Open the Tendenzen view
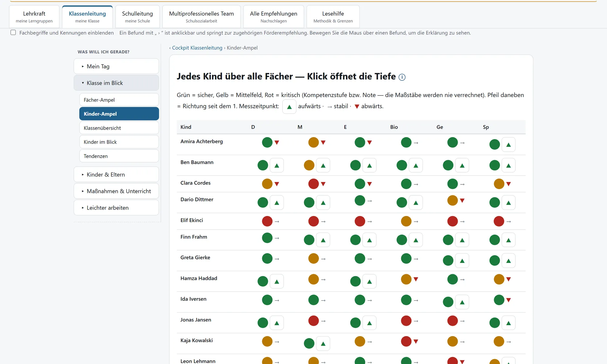The width and height of the screenshot is (607, 364). [x=119, y=156]
